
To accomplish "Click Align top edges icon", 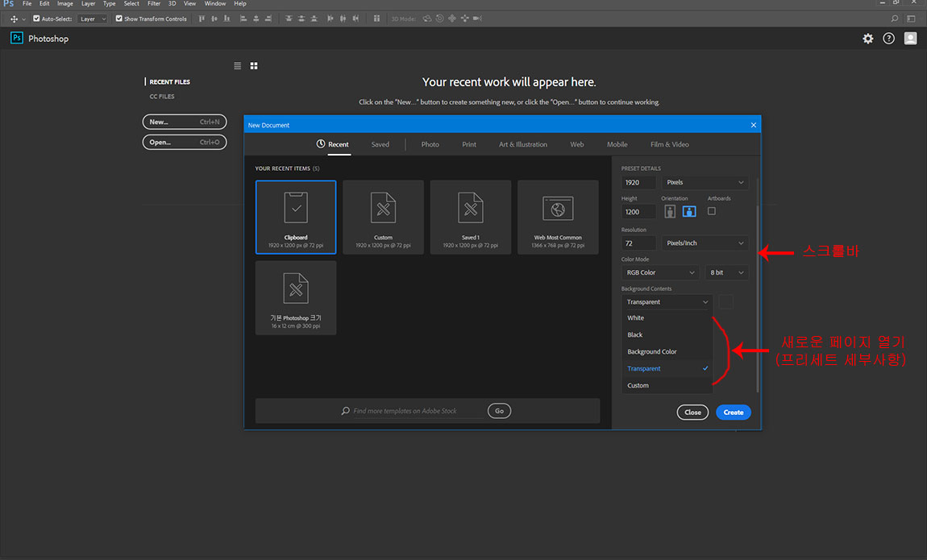I will (202, 19).
